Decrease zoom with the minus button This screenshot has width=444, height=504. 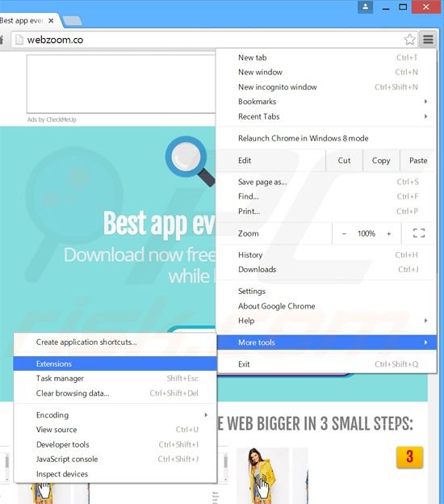coord(344,233)
